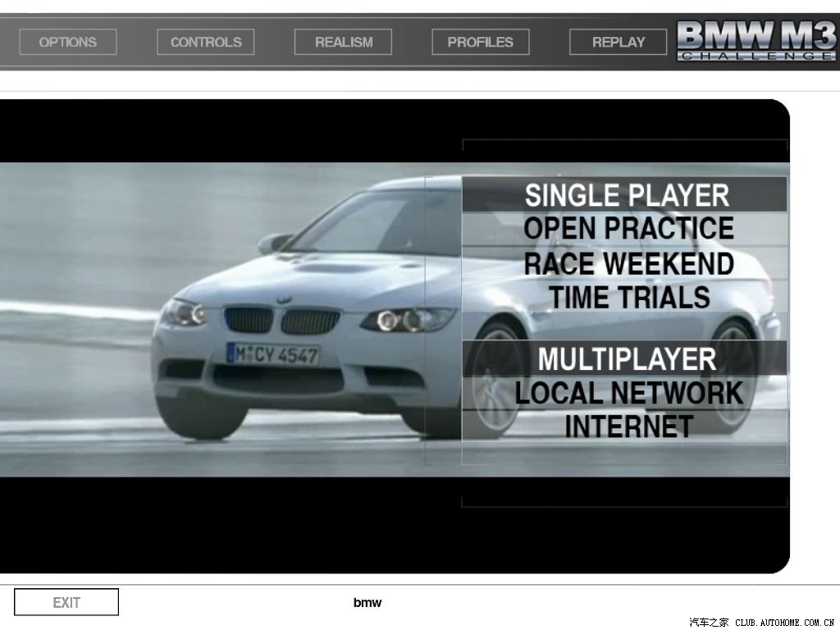Click the car's M-CY 4547 license plate
The height and width of the screenshot is (630, 840).
point(272,354)
